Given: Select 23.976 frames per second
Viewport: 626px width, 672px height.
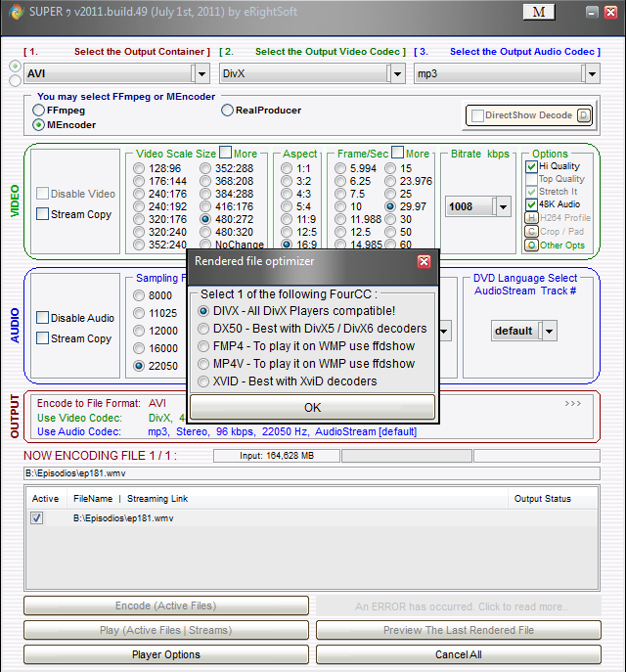Looking at the screenshot, I should [x=390, y=181].
